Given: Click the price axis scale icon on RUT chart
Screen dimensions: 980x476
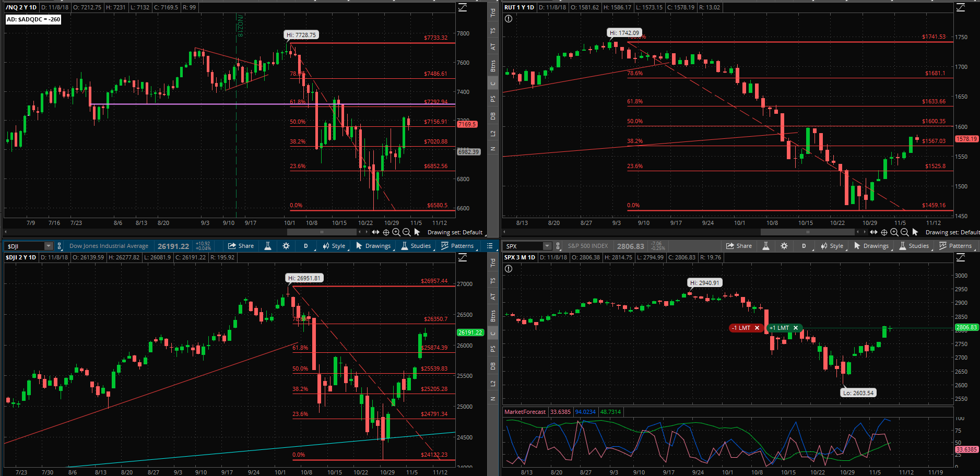Looking at the screenshot, I should tap(961, 7).
